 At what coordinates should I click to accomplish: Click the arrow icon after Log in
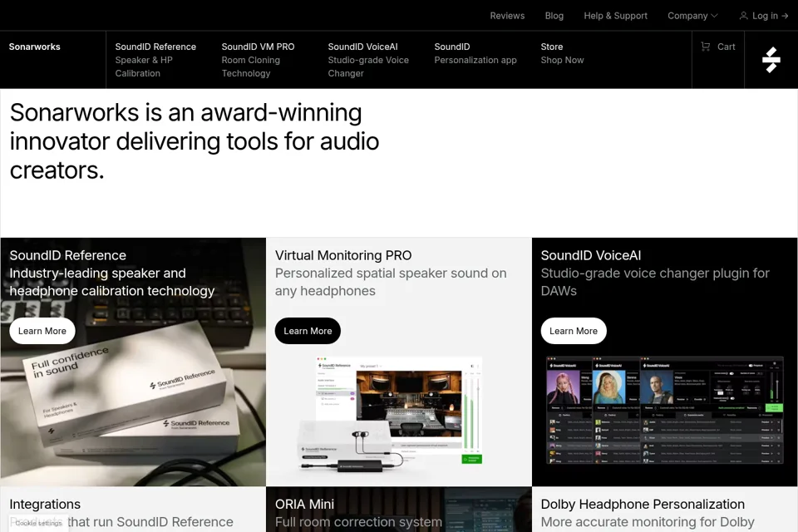tap(785, 16)
